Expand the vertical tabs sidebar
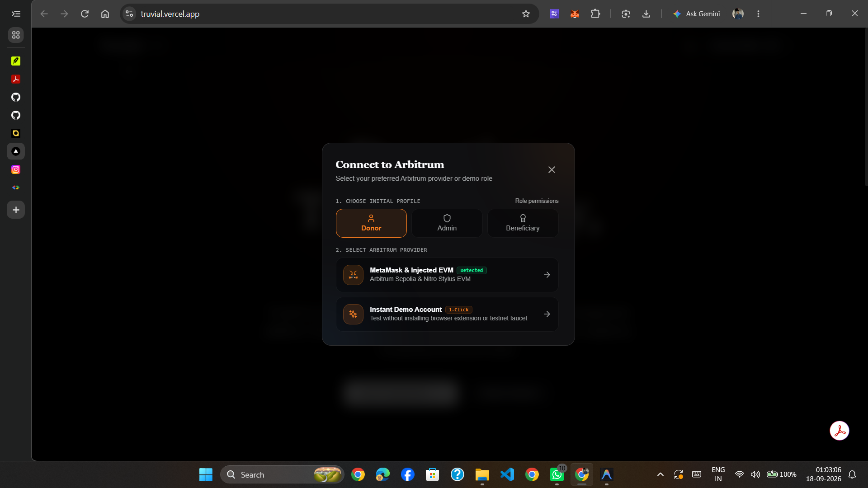868x488 pixels. click(16, 14)
